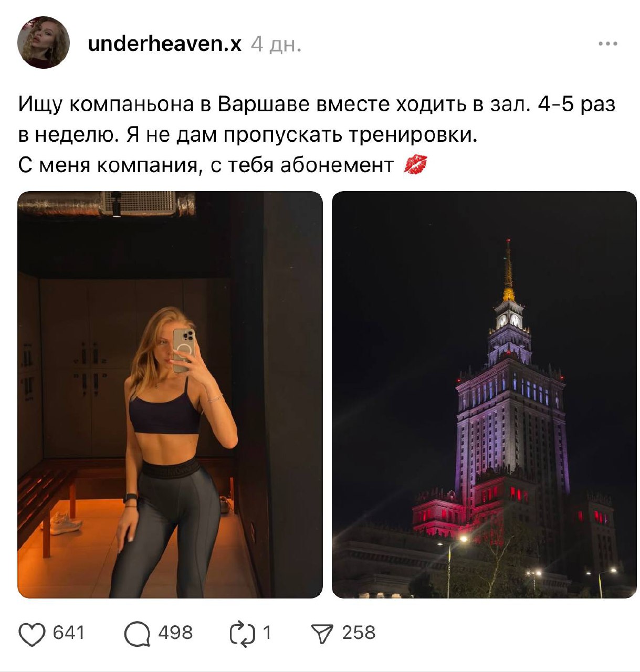Select the line 'С меня компания, с тебя абонемент'

click(206, 165)
